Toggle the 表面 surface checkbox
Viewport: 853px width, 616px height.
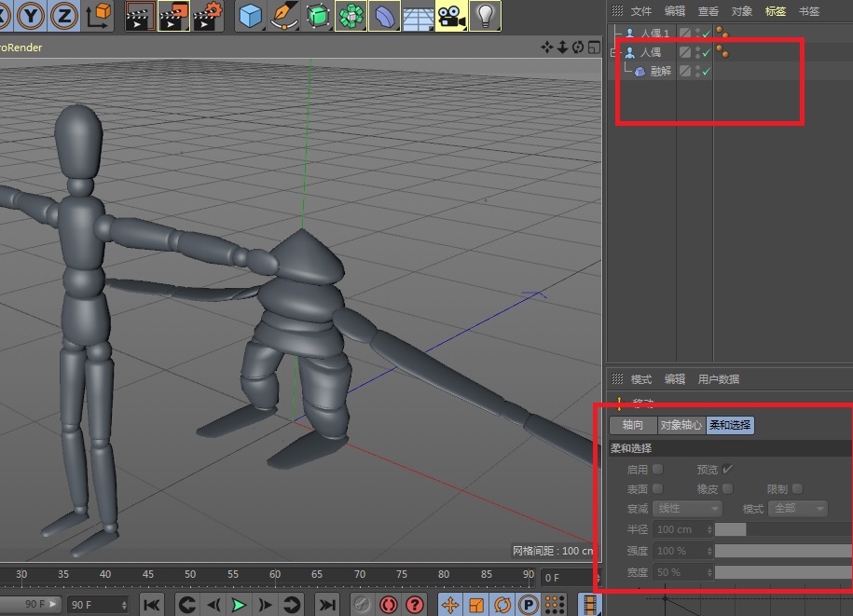tap(658, 488)
